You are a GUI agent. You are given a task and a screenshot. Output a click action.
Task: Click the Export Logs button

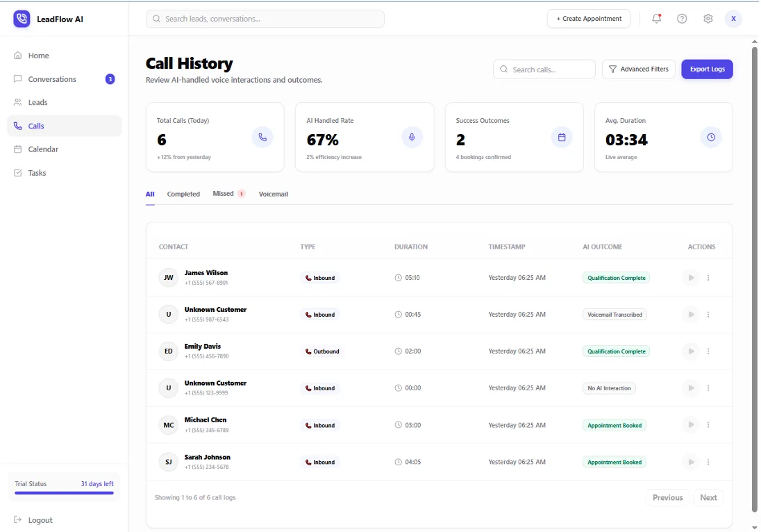click(x=707, y=69)
